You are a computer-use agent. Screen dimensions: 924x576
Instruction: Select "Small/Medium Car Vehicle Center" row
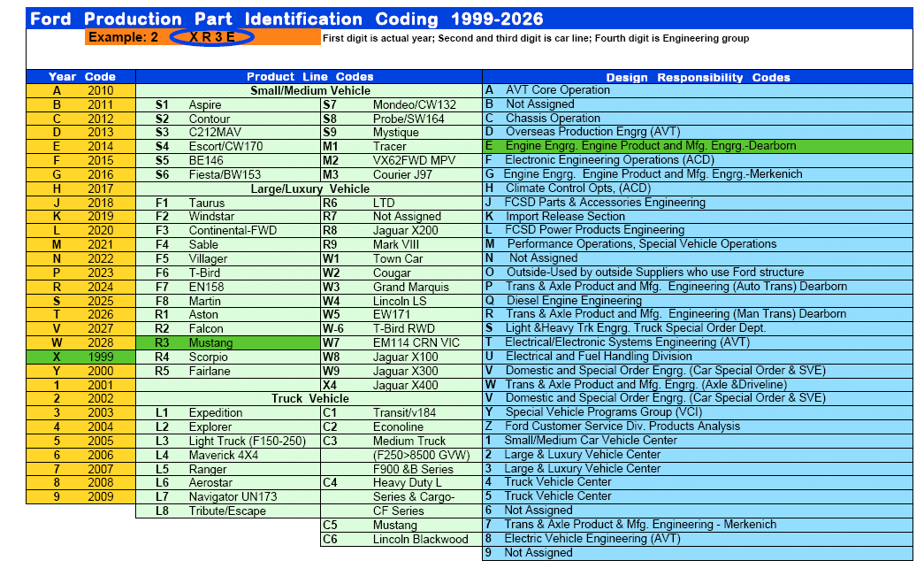coord(698,441)
